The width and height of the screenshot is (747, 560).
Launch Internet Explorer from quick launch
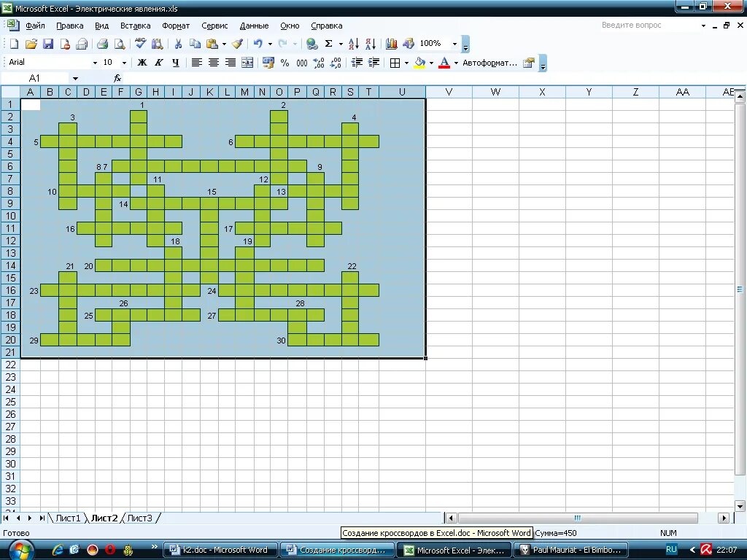pyautogui.click(x=58, y=550)
